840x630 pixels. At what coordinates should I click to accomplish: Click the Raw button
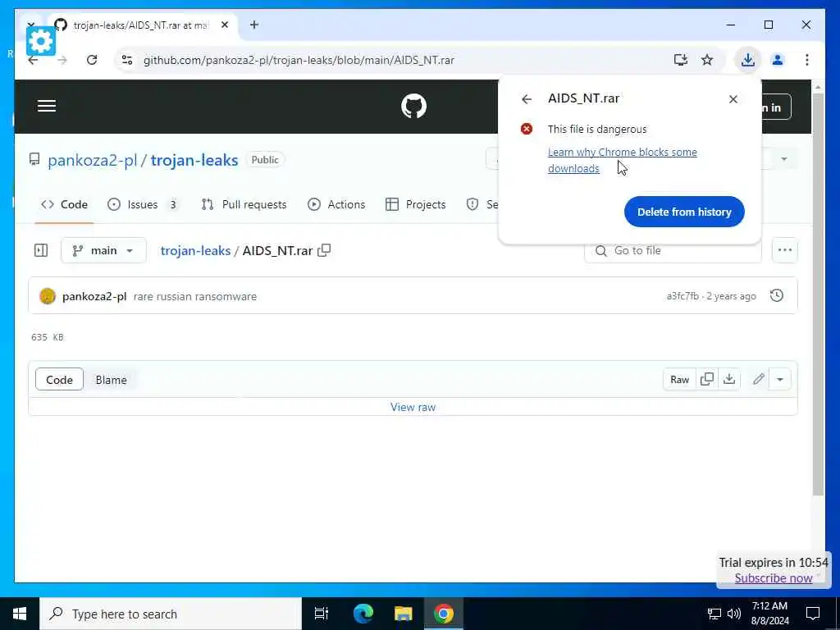(679, 379)
